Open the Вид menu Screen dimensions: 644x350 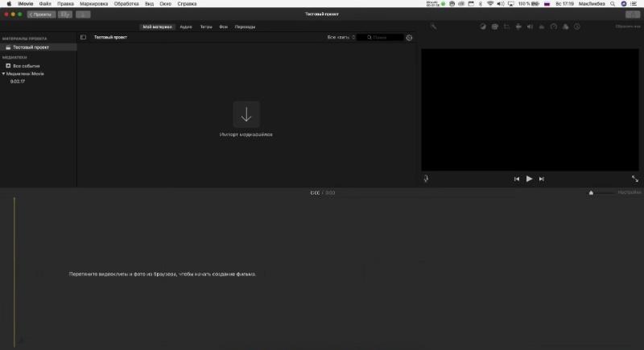[x=150, y=4]
